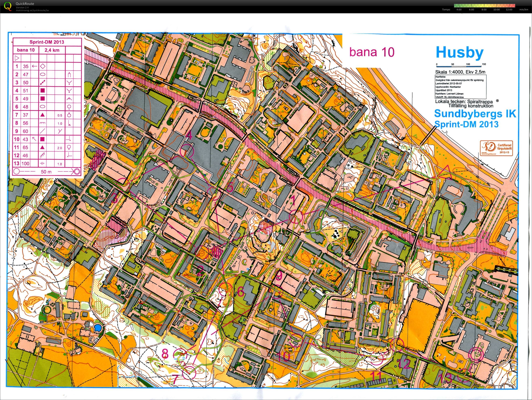
Task: Click control table row 6 code 48
Action: [x=26, y=107]
